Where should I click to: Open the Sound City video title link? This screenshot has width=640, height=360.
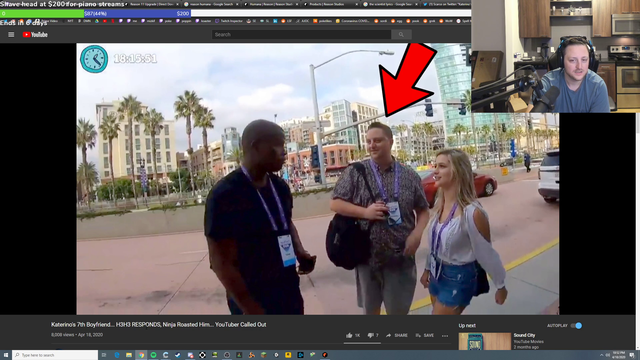(x=524, y=335)
